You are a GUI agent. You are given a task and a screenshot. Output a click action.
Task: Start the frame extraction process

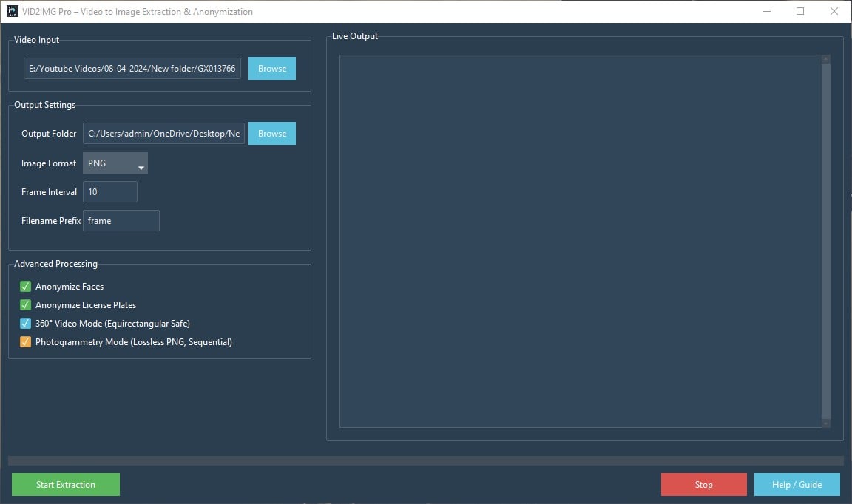coord(65,484)
